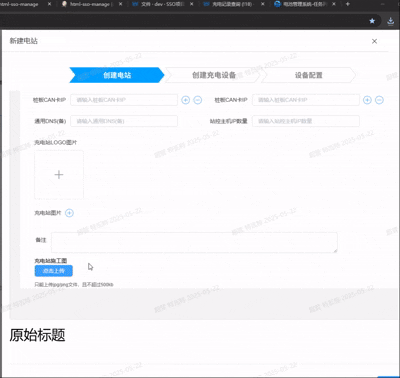Select the 创建电站 step

(x=117, y=75)
